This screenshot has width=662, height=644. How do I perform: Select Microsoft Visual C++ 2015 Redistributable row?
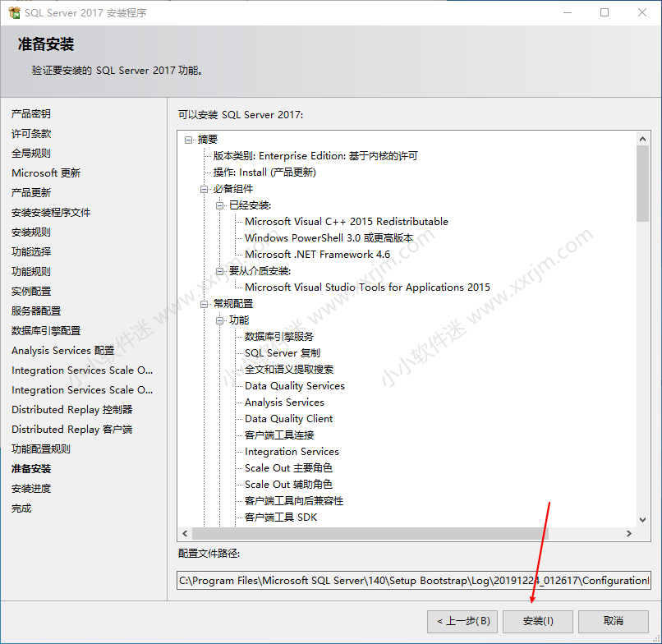(347, 222)
